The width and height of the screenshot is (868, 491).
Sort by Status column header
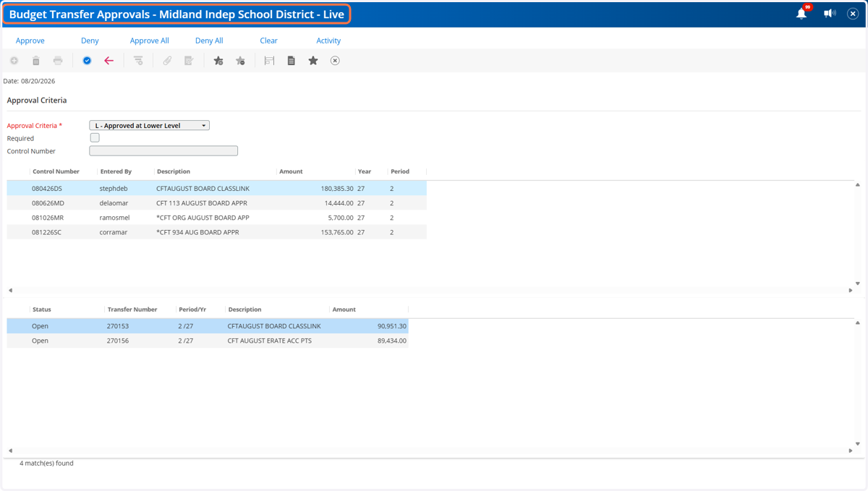tap(42, 309)
